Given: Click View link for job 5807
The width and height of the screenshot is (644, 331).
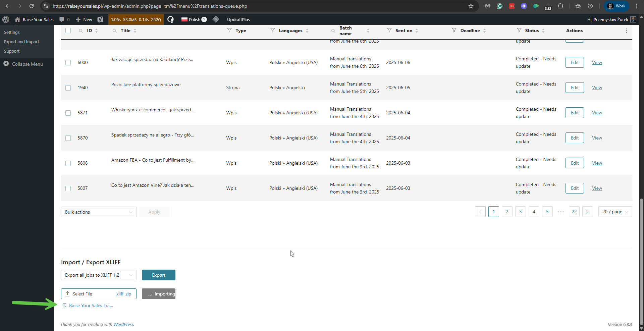Looking at the screenshot, I should click(597, 188).
